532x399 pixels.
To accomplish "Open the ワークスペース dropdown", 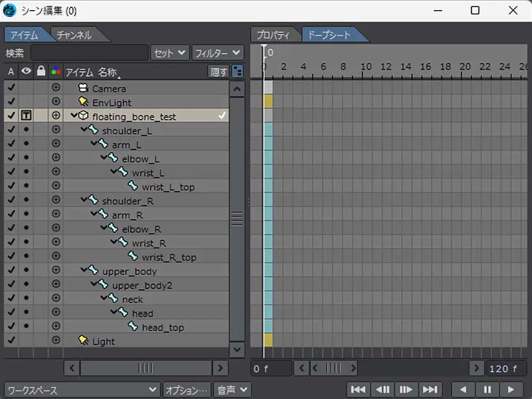I will 82,390.
